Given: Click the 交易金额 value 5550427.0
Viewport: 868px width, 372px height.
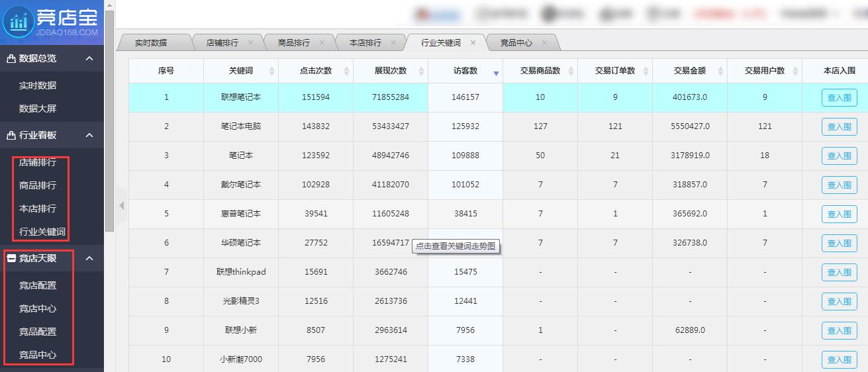Looking at the screenshot, I should click(690, 126).
